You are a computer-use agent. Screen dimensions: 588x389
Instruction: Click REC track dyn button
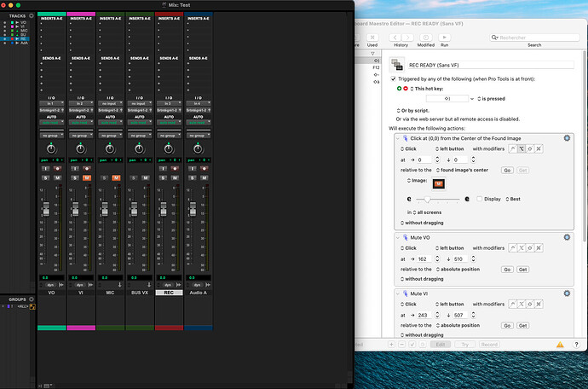click(x=168, y=285)
